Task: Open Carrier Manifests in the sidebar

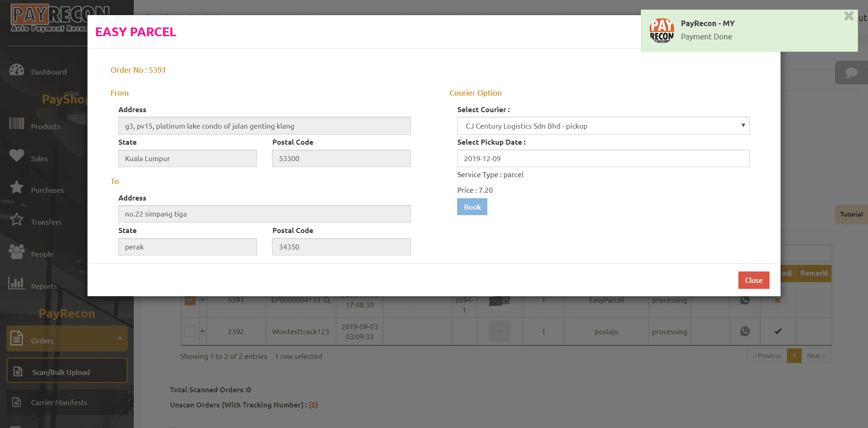Action: (x=67, y=402)
